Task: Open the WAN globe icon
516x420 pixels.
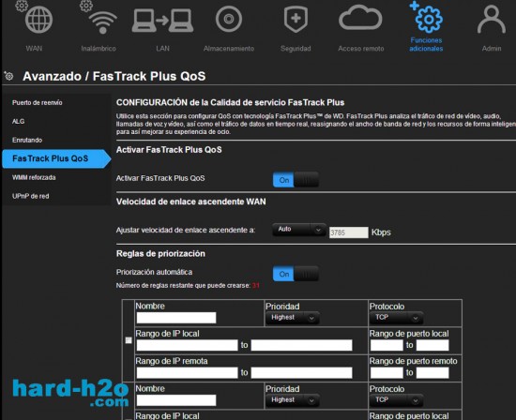Action: [38, 19]
